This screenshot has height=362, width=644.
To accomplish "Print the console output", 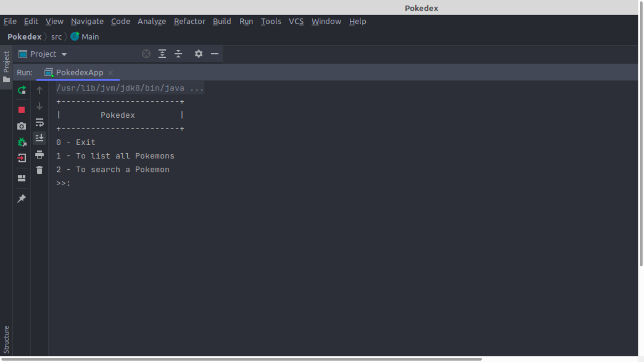I will (x=40, y=154).
